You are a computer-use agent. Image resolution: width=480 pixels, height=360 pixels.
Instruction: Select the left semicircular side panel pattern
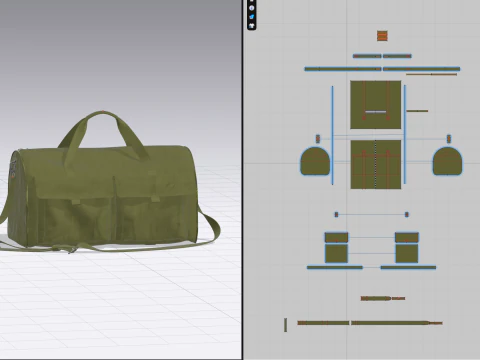coord(315,161)
